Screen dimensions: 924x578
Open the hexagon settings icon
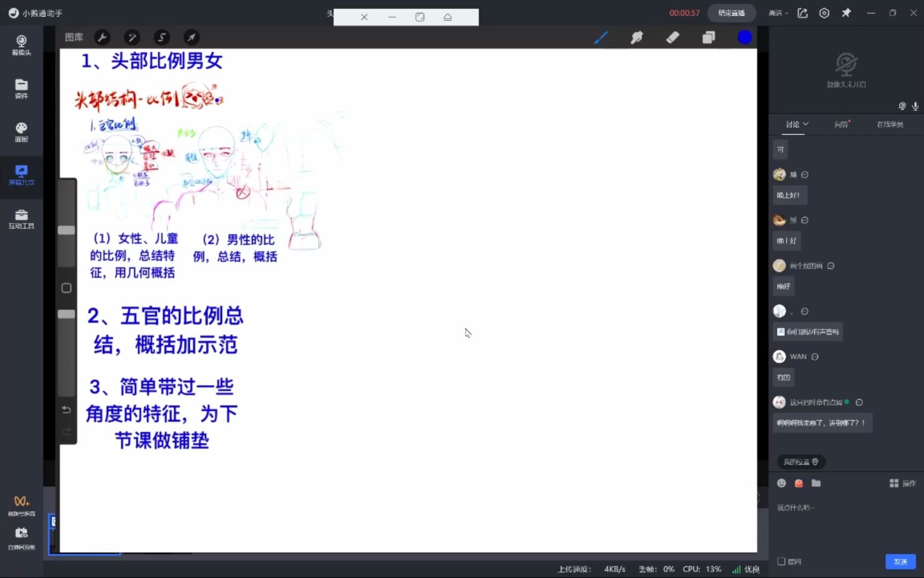coord(824,13)
